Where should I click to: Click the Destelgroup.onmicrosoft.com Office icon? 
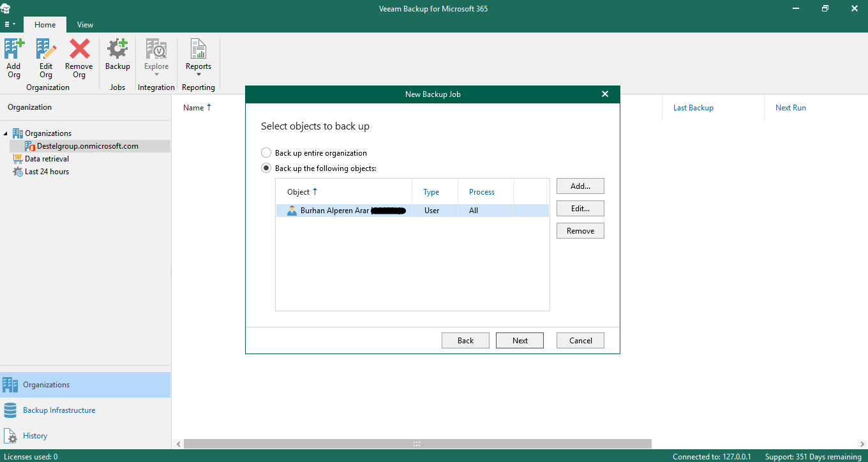tap(30, 146)
